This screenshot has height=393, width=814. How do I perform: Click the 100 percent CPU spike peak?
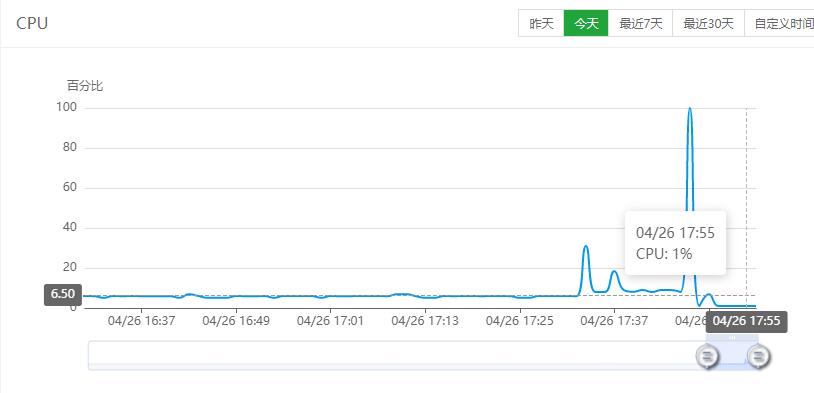pos(689,109)
